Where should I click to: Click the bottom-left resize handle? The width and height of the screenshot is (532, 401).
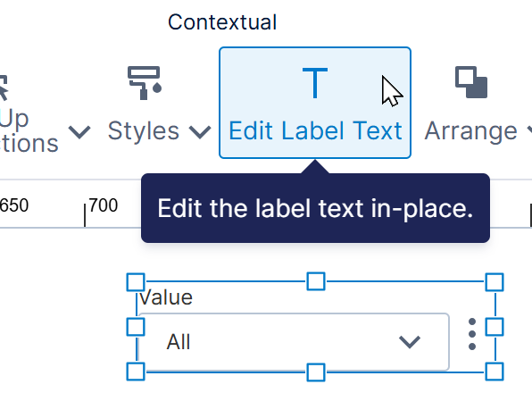(x=136, y=372)
